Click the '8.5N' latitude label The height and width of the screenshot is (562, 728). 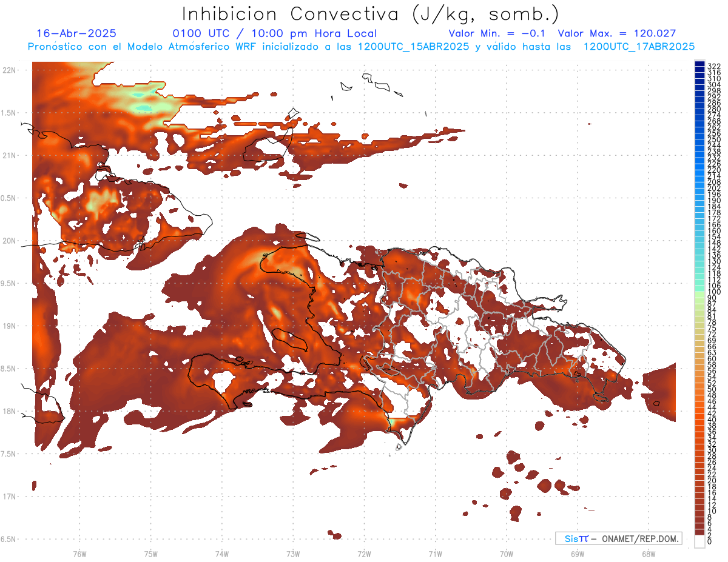[x=8, y=369]
